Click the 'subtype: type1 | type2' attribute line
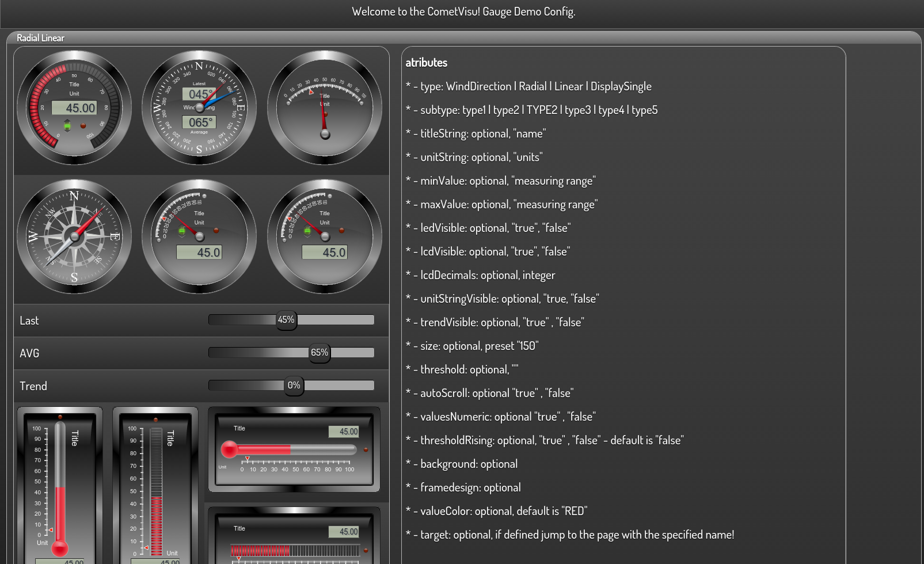 click(531, 110)
